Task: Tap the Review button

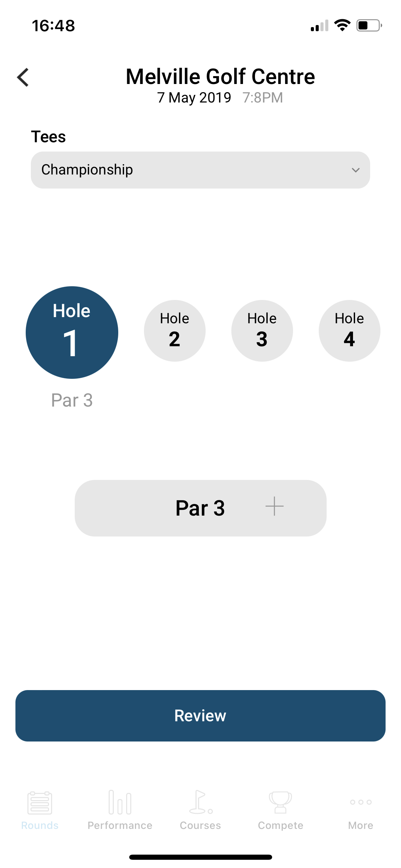Action: tap(200, 716)
